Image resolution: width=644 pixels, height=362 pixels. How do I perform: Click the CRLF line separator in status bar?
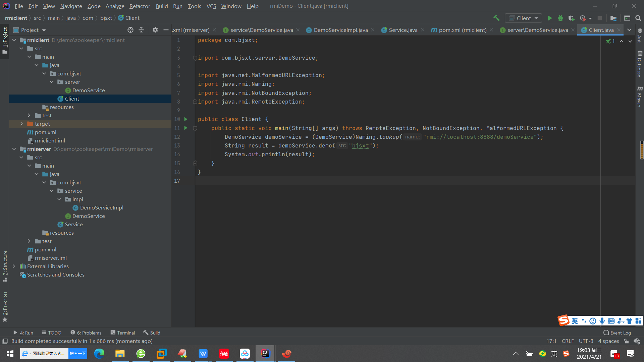point(568,341)
